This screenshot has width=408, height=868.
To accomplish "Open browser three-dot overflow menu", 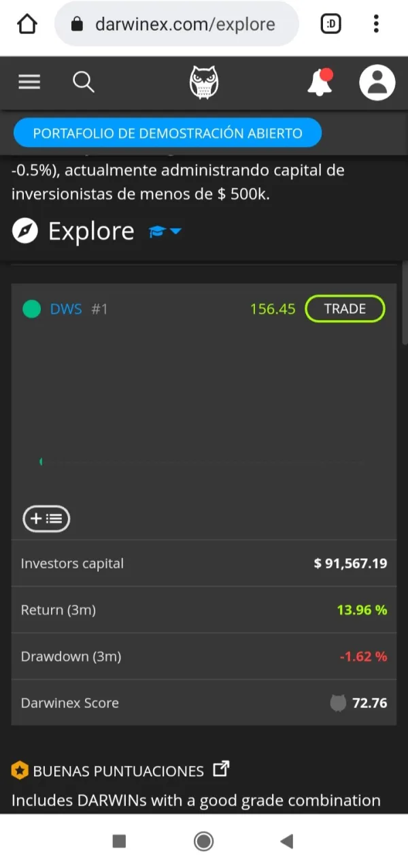I will (x=376, y=25).
